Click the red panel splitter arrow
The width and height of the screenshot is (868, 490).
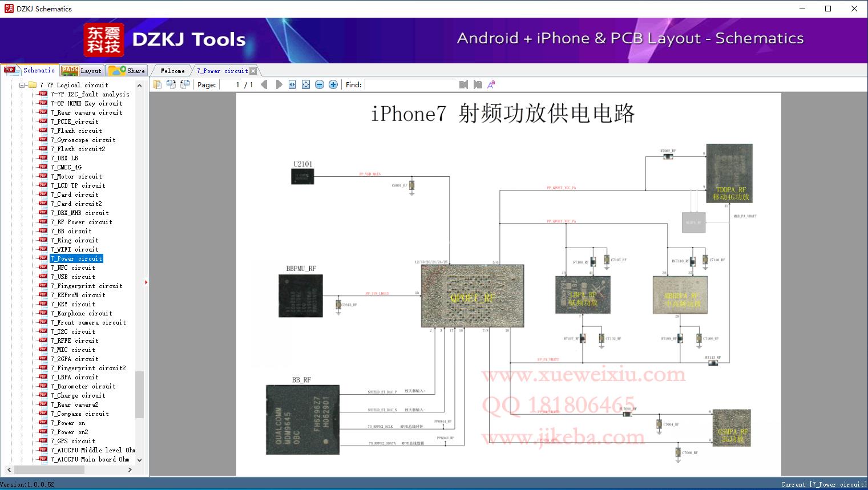pyautogui.click(x=146, y=282)
